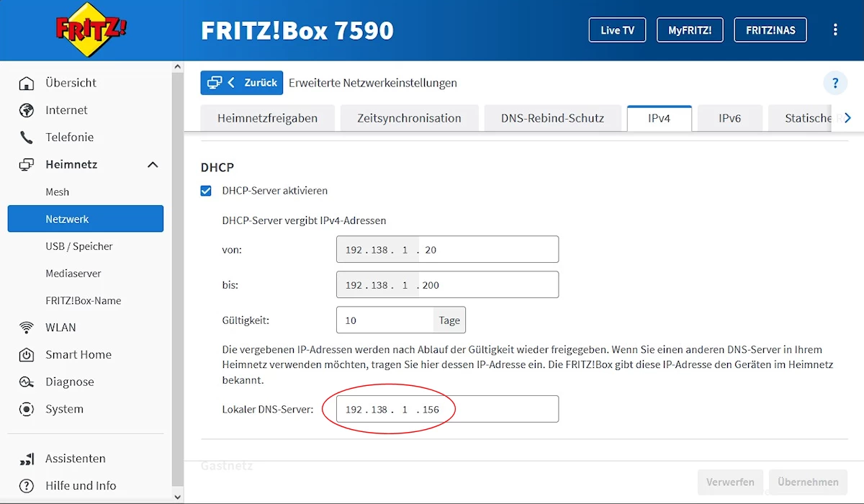Click the Gültigkeit days input field
The width and height of the screenshot is (864, 504).
(385, 320)
